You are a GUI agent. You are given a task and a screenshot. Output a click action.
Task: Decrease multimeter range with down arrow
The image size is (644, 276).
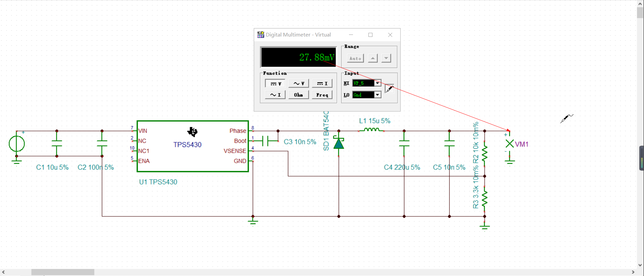pyautogui.click(x=386, y=58)
